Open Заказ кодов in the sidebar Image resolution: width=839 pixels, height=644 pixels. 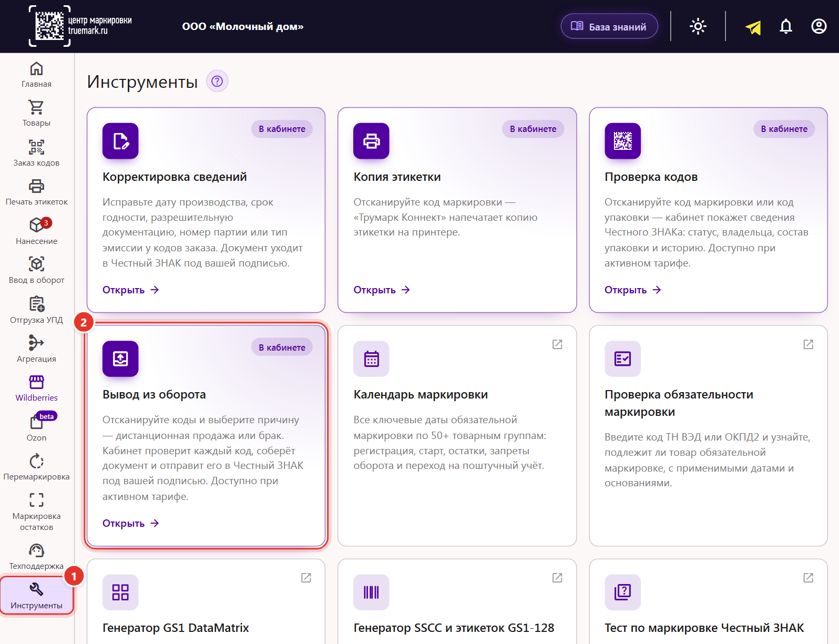tap(36, 153)
